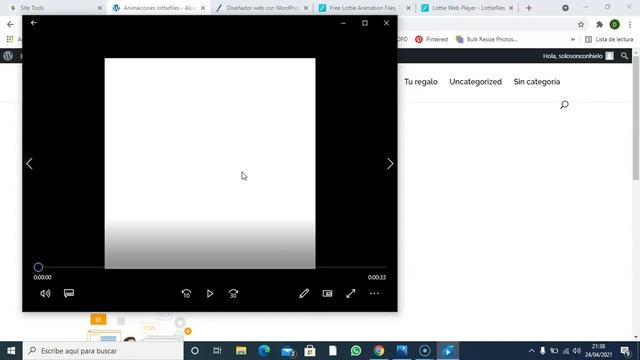Click admin bar search icon

coord(624,56)
